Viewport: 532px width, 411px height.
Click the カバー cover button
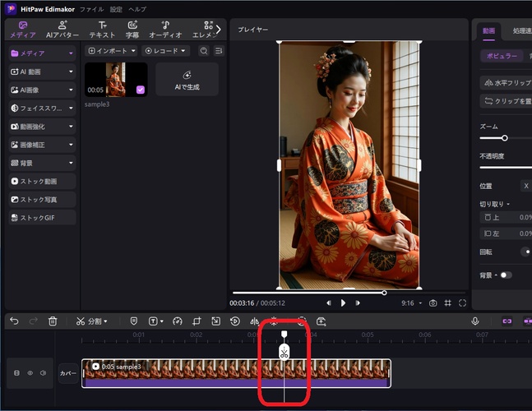pyautogui.click(x=68, y=373)
